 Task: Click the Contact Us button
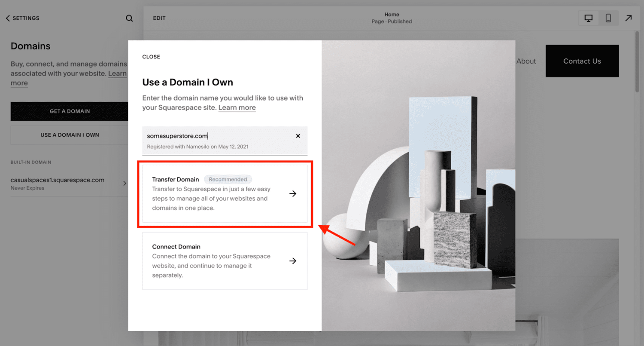click(582, 61)
